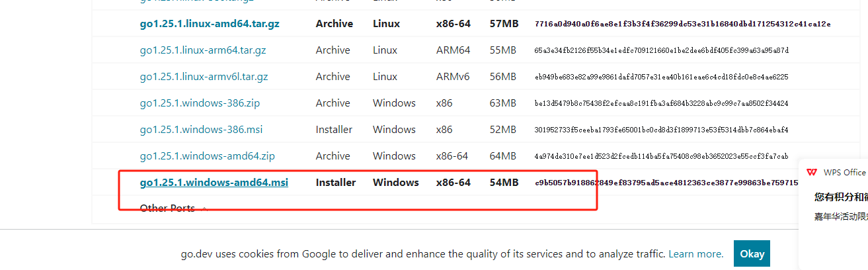Click the linux-amd64 SHA256 checksum starting 7716a0d9
Image resolution: width=868 pixels, height=270 pixels.
[682, 24]
